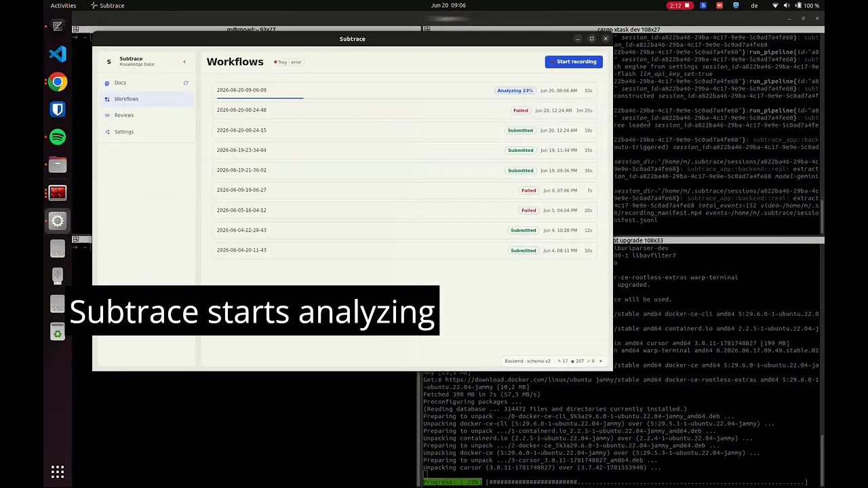Click Failed badge on the 12:24 AM workflow

(x=521, y=110)
